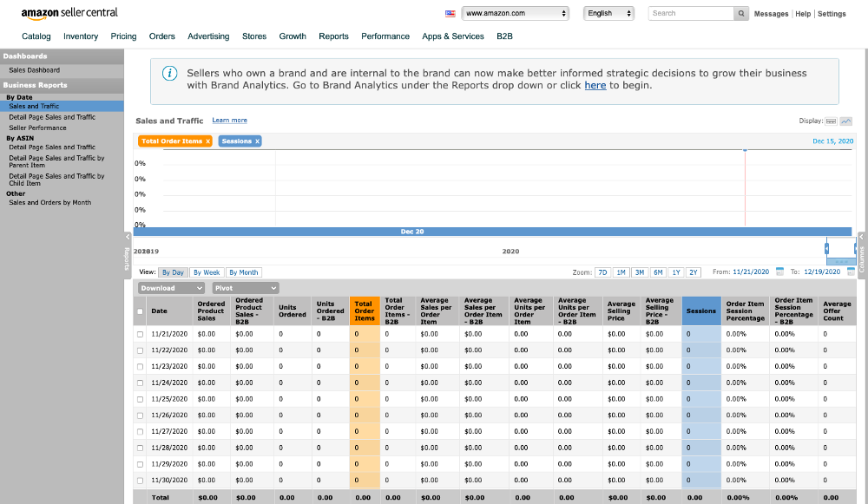Screen dimensions: 868x504
Task: Remove the Sessions metric tag
Action: click(258, 141)
